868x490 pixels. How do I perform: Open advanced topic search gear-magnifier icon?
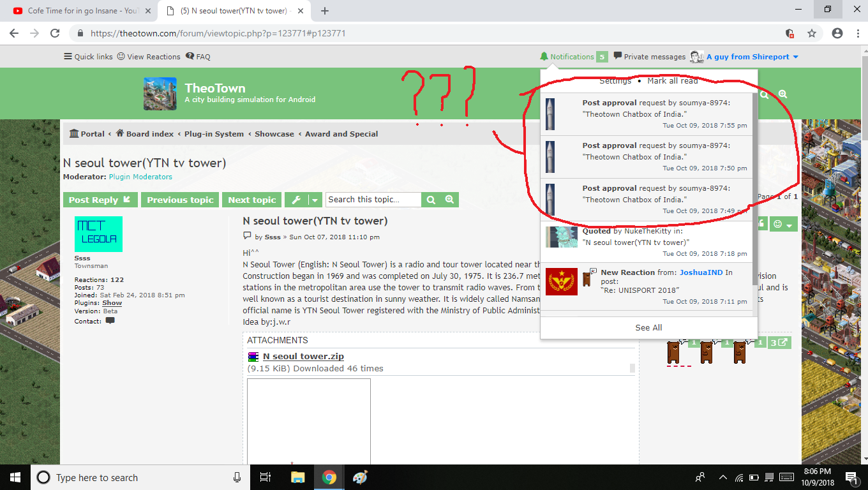pyautogui.click(x=449, y=200)
